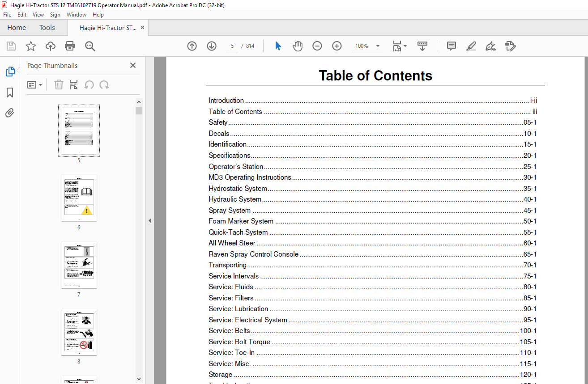The width and height of the screenshot is (588, 384).
Task: Select page 7 thumbnail
Action: 79,265
